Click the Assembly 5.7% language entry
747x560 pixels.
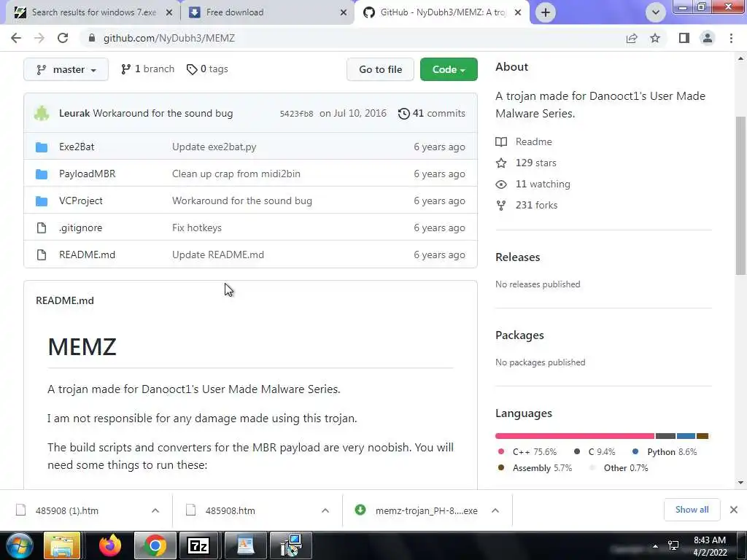click(x=534, y=468)
